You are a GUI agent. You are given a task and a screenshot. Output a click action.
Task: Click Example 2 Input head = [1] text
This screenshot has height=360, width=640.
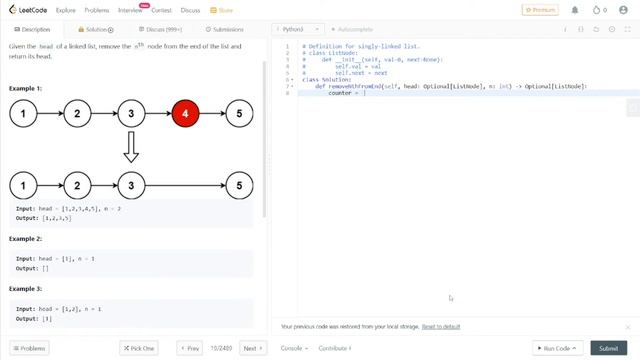click(x=55, y=259)
